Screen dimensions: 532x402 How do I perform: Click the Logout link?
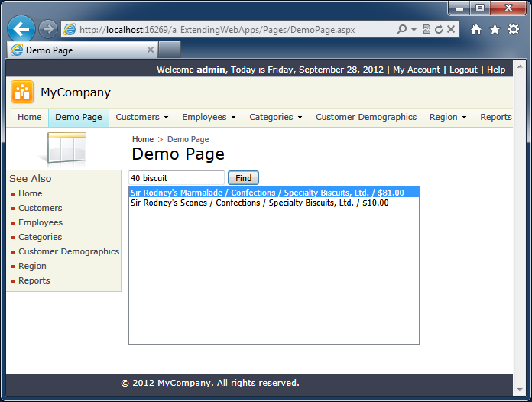pyautogui.click(x=463, y=70)
